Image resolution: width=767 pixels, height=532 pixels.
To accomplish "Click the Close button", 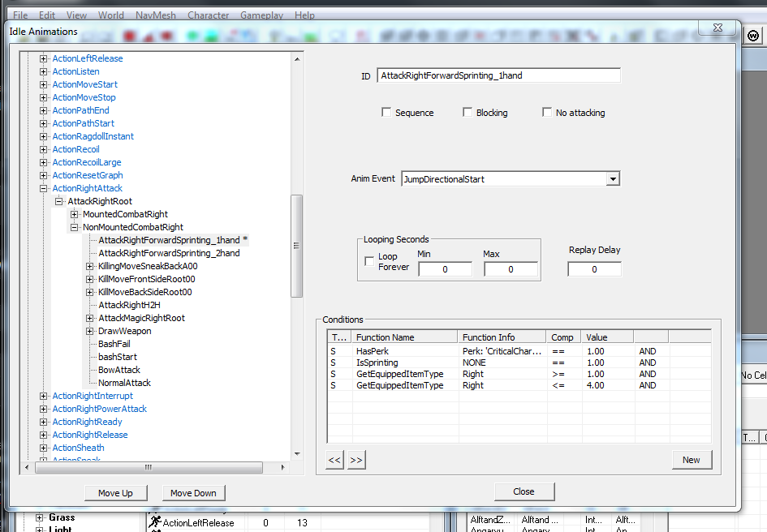I will 524,491.
